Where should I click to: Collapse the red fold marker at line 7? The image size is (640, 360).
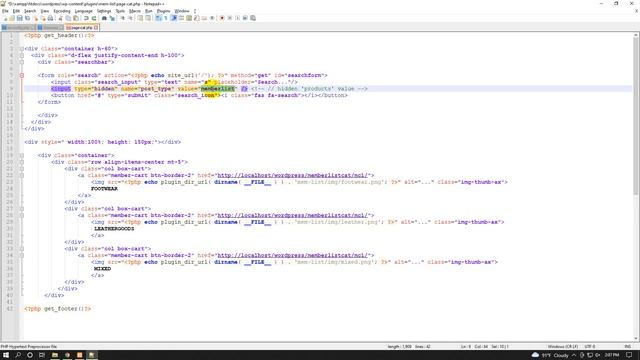point(22,75)
